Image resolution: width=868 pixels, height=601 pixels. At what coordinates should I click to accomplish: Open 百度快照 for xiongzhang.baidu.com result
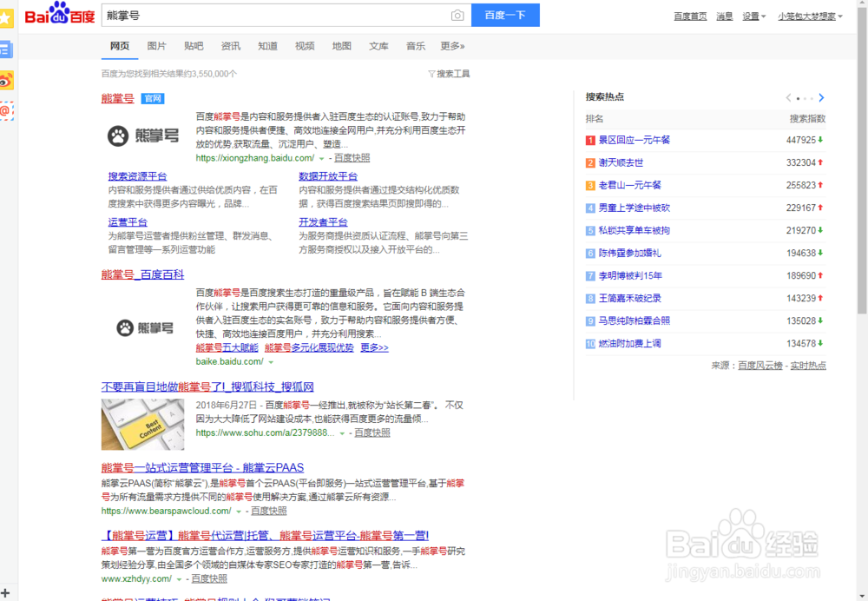pyautogui.click(x=352, y=158)
